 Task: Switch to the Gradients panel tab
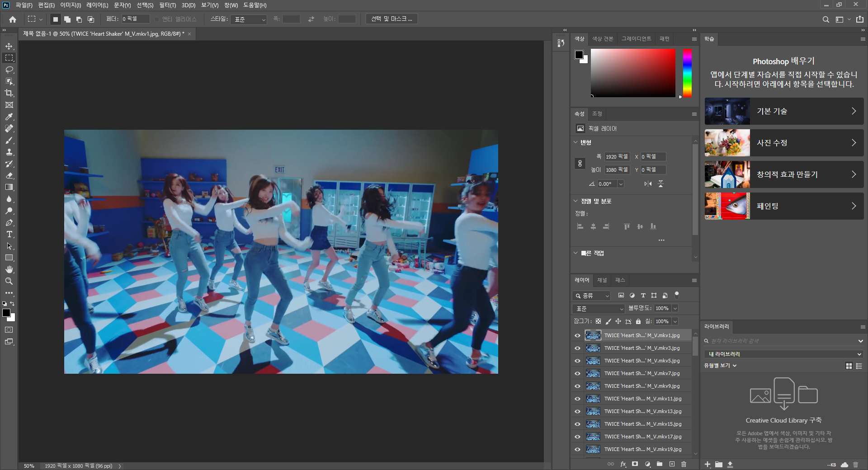(x=636, y=39)
